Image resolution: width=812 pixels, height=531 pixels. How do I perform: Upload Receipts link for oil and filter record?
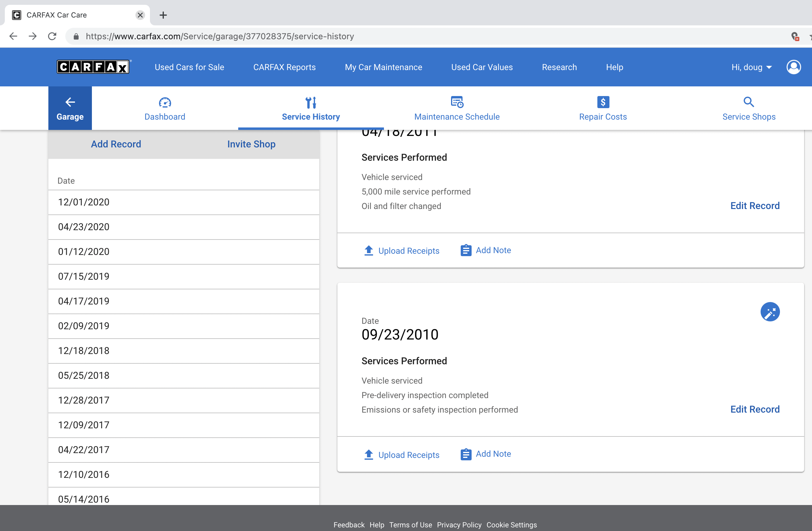pyautogui.click(x=409, y=251)
